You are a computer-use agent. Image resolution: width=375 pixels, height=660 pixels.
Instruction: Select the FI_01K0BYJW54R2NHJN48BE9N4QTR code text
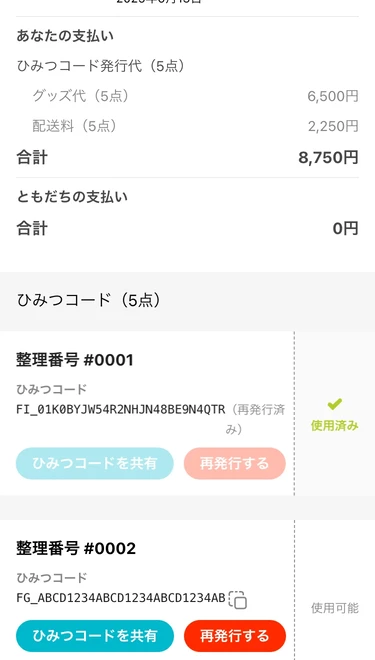[121, 409]
